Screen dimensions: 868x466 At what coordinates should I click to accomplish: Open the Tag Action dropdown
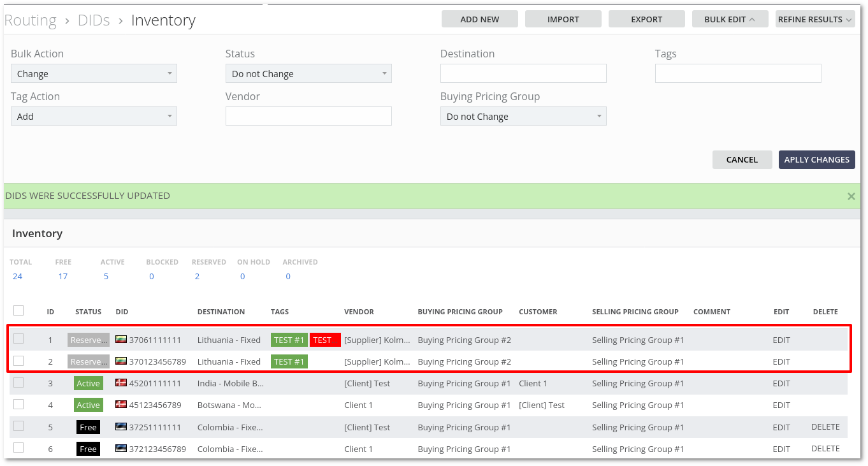pyautogui.click(x=94, y=117)
